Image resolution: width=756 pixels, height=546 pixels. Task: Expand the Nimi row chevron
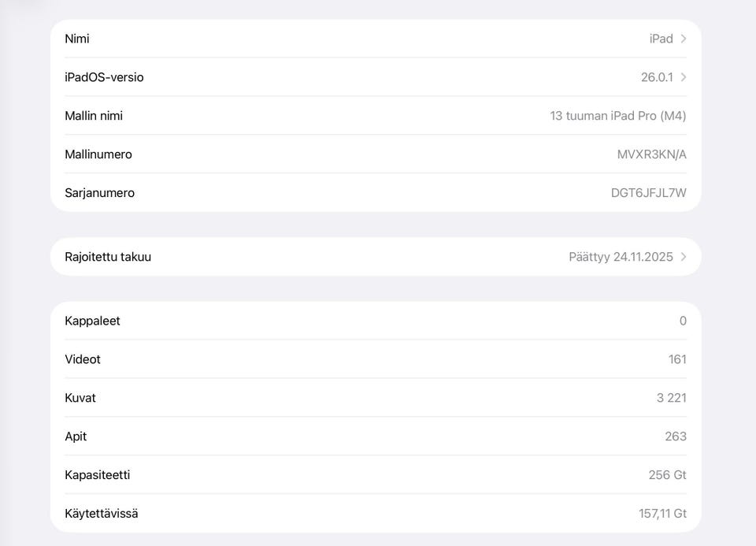[683, 39]
